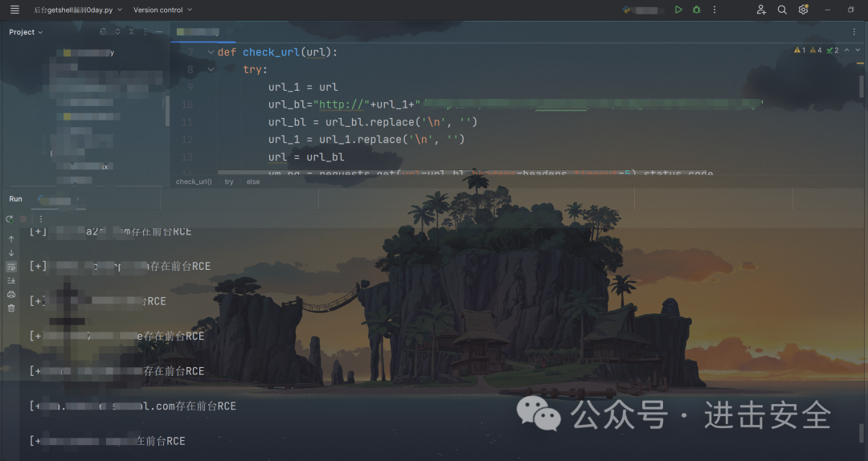Print the console output
The height and width of the screenshot is (461, 868).
[11, 295]
